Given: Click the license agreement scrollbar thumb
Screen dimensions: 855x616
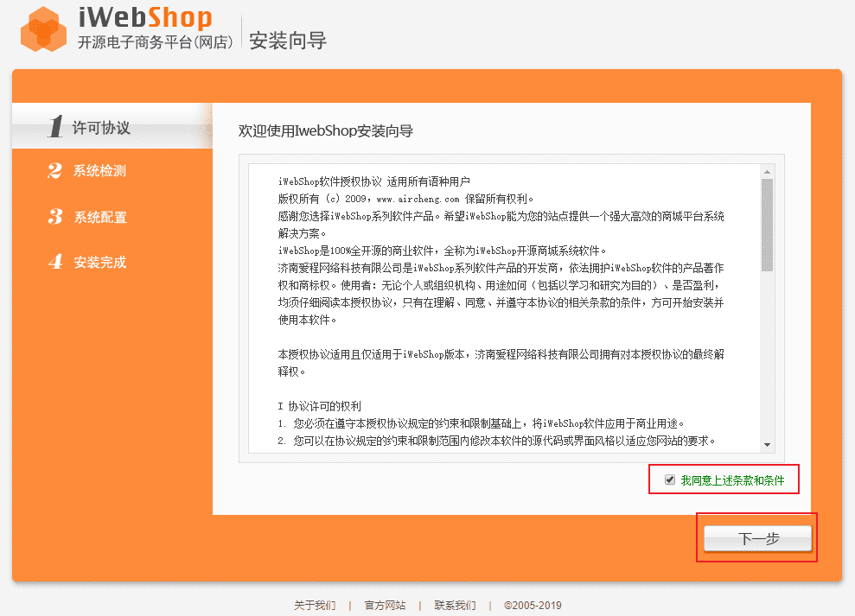Looking at the screenshot, I should [x=767, y=225].
